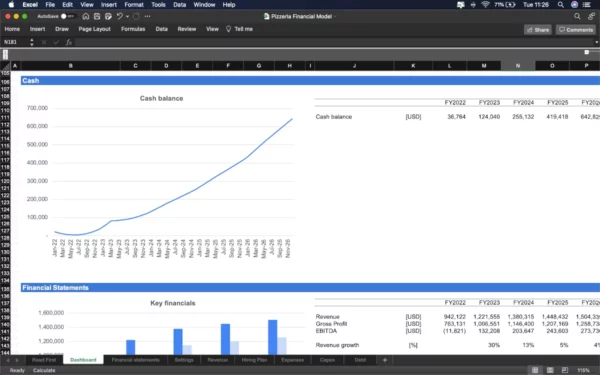The height and width of the screenshot is (375, 600).
Task: Expand the formula bar chevron
Action: pyautogui.click(x=596, y=42)
